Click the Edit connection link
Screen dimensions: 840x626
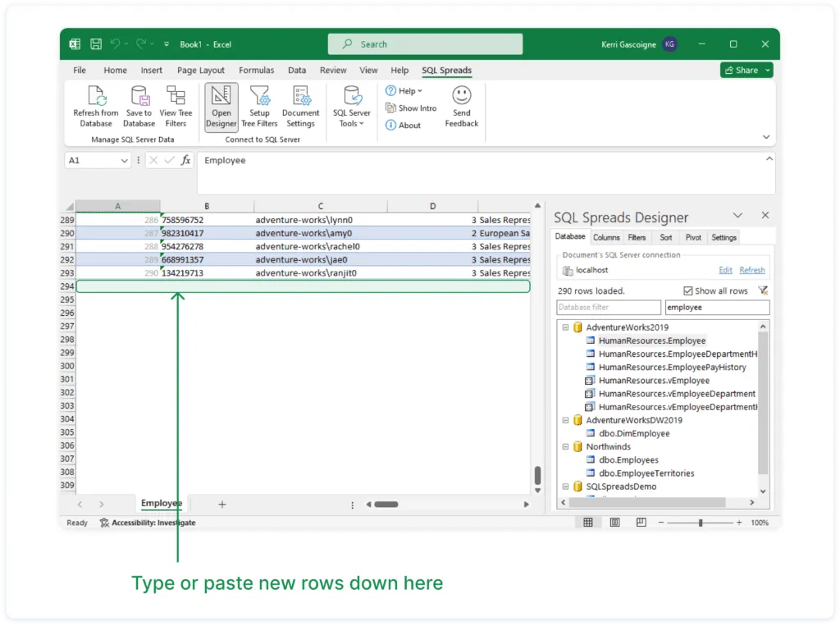click(725, 270)
